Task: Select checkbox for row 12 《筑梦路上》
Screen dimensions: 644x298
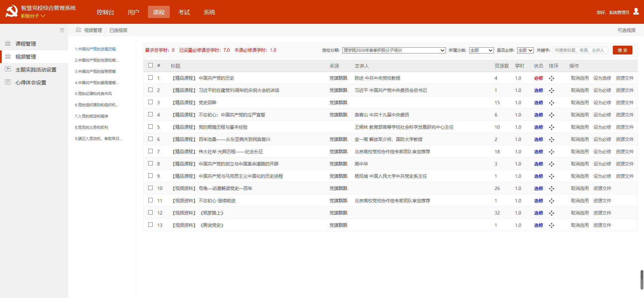Action: [150, 213]
